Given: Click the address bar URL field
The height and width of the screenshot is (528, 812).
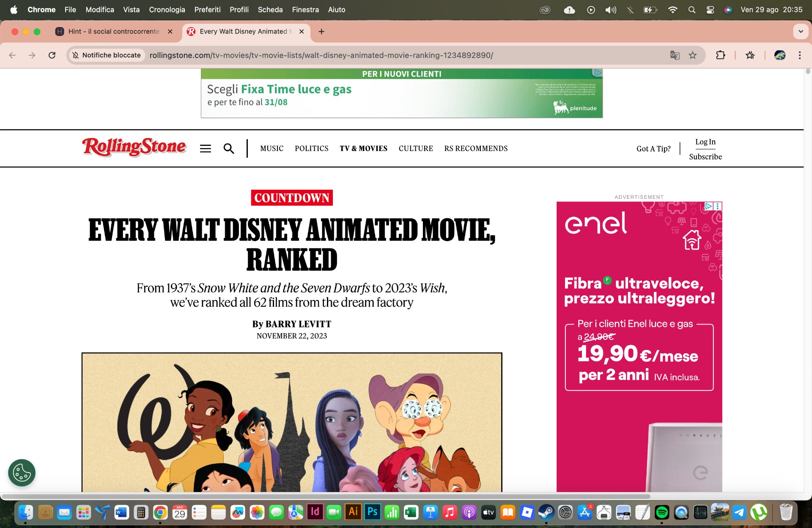Looking at the screenshot, I should 321,55.
